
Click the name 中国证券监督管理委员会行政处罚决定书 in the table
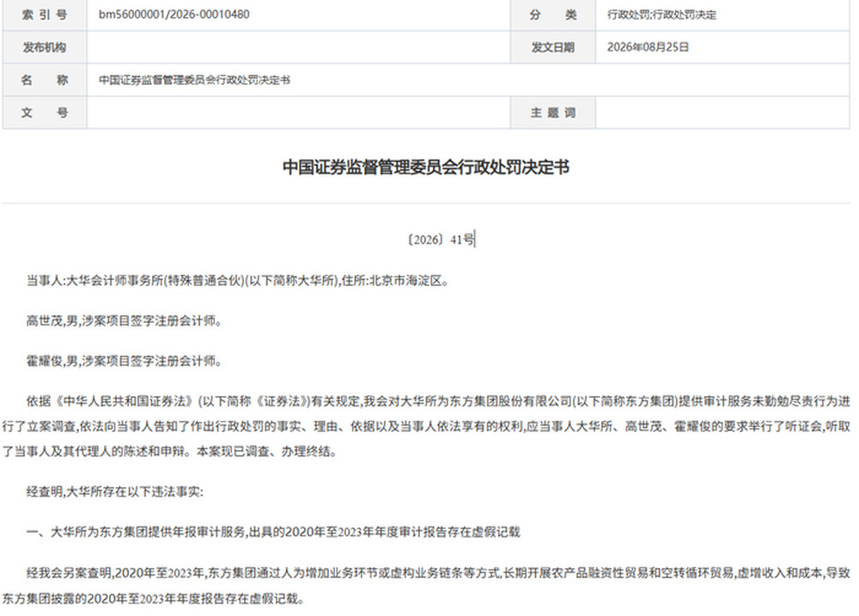(194, 80)
